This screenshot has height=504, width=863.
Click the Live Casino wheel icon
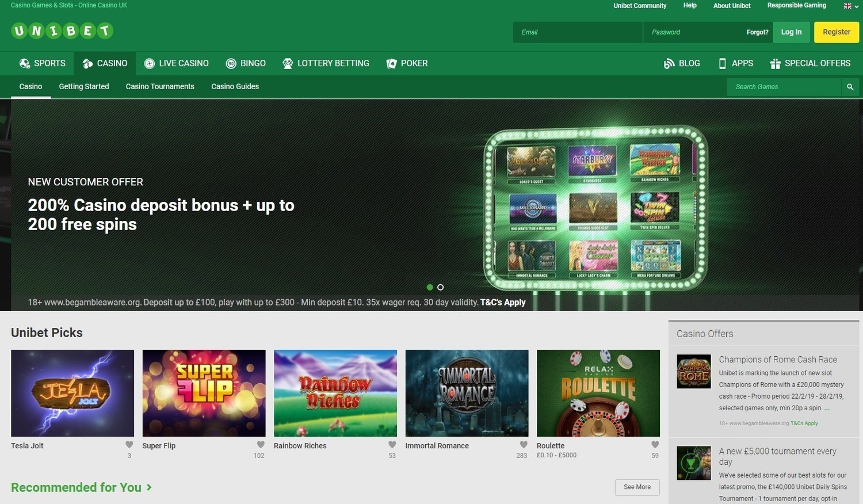tap(150, 63)
